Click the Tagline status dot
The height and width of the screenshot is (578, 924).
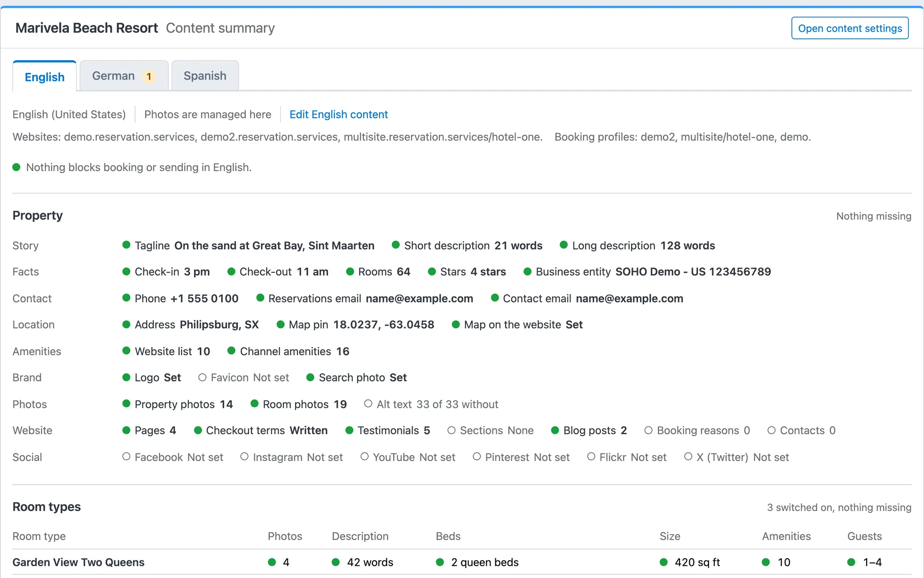126,245
